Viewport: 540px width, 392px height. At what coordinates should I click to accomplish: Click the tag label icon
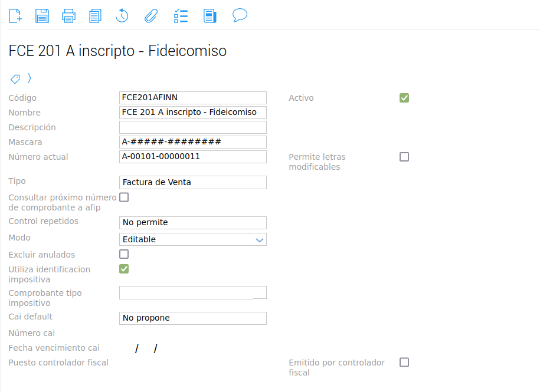[15, 78]
